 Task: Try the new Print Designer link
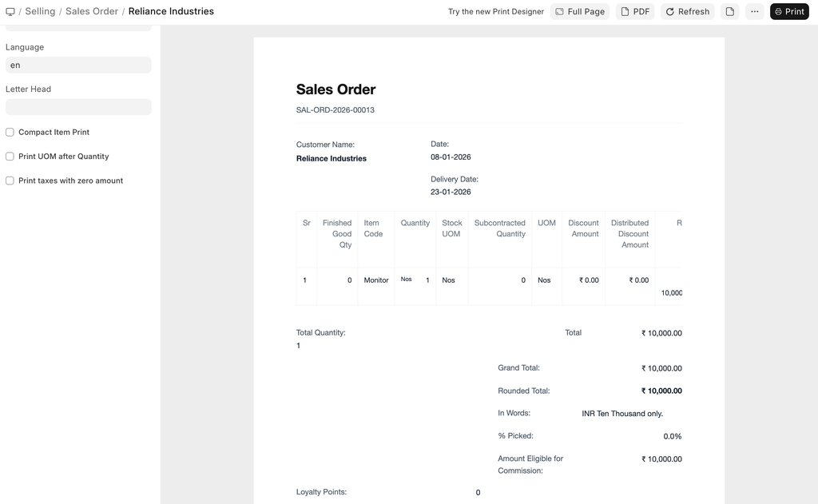pyautogui.click(x=495, y=12)
